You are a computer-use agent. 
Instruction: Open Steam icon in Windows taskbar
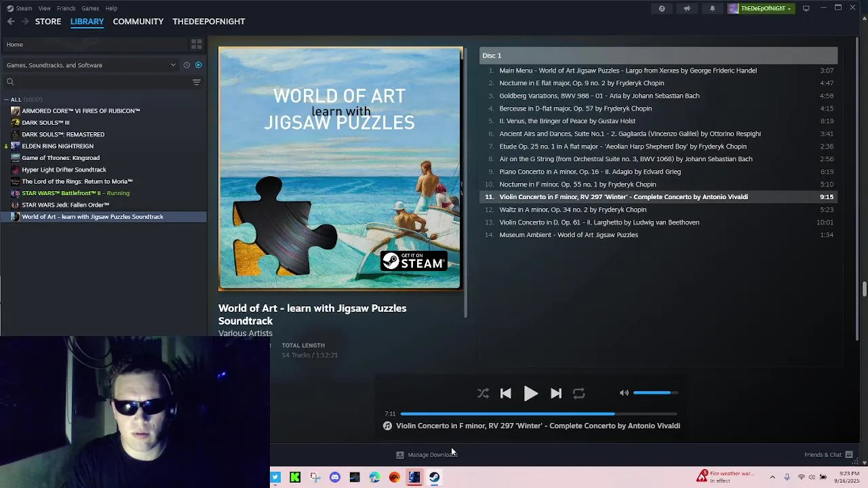[434, 477]
